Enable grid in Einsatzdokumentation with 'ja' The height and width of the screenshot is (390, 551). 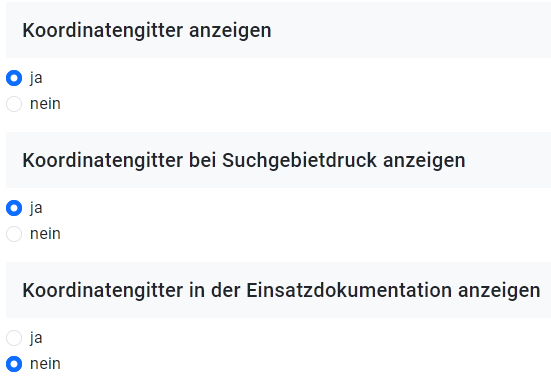coord(14,338)
